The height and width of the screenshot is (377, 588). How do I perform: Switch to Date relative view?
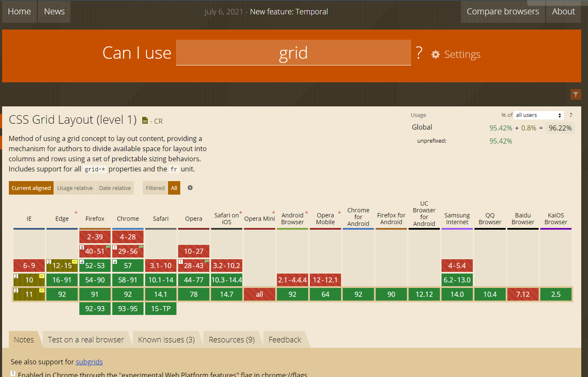point(115,188)
